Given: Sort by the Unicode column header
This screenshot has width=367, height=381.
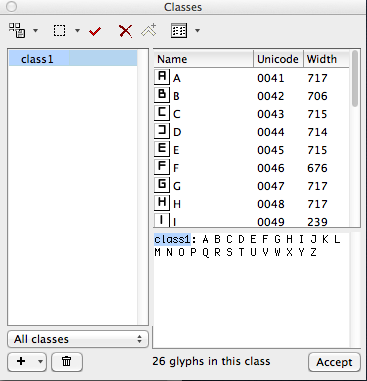Looking at the screenshot, I should (278, 59).
